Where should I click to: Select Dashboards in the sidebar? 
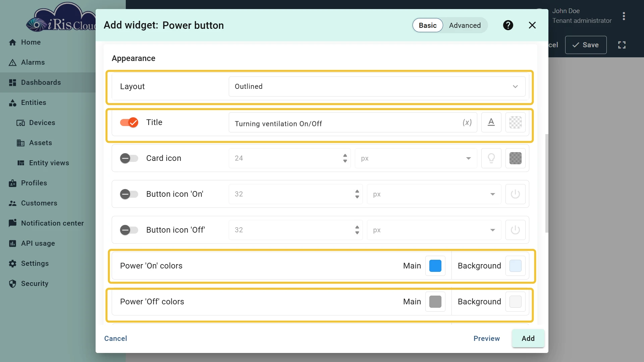point(48,82)
